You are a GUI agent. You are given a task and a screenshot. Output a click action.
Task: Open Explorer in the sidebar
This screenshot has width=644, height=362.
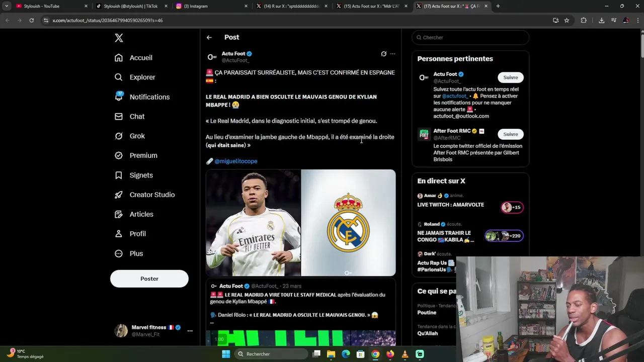(x=135, y=77)
